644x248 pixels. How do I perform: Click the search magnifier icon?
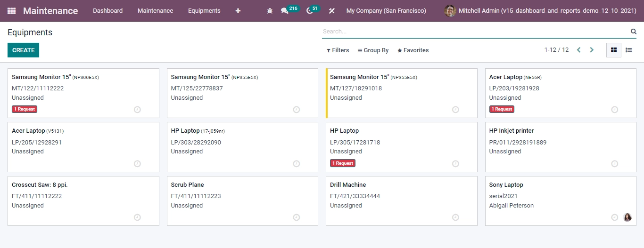click(634, 32)
